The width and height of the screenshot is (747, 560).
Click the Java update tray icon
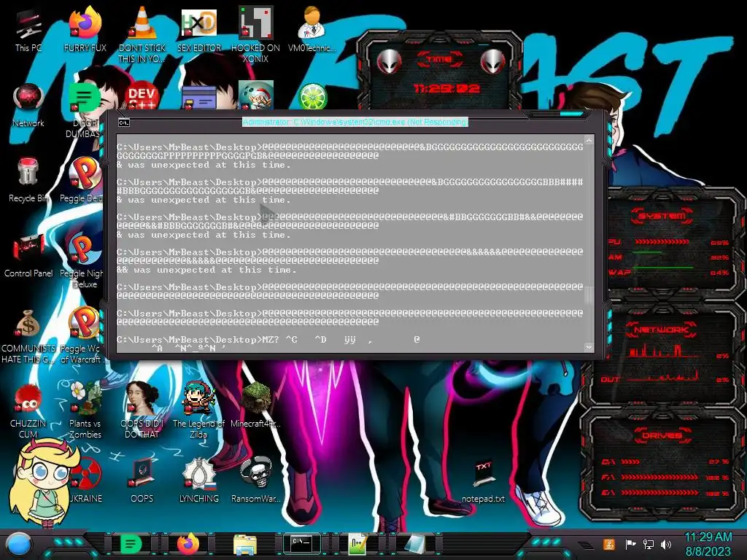coord(608,544)
